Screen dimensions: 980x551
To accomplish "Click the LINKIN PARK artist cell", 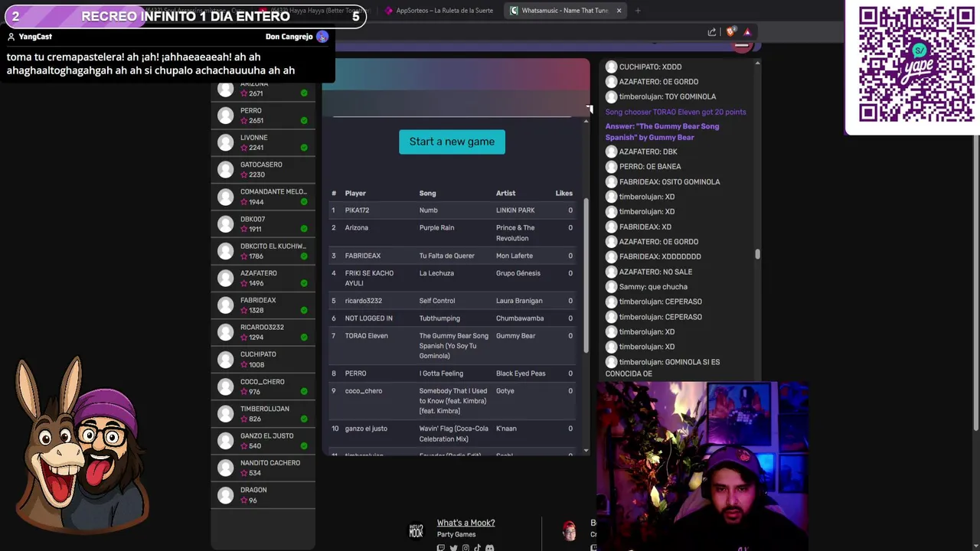I will [x=515, y=210].
